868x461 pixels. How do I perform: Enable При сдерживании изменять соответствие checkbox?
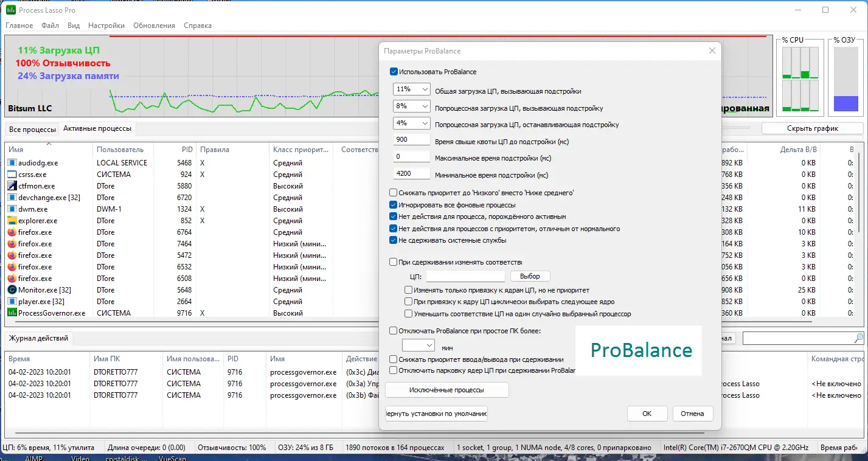pos(393,262)
